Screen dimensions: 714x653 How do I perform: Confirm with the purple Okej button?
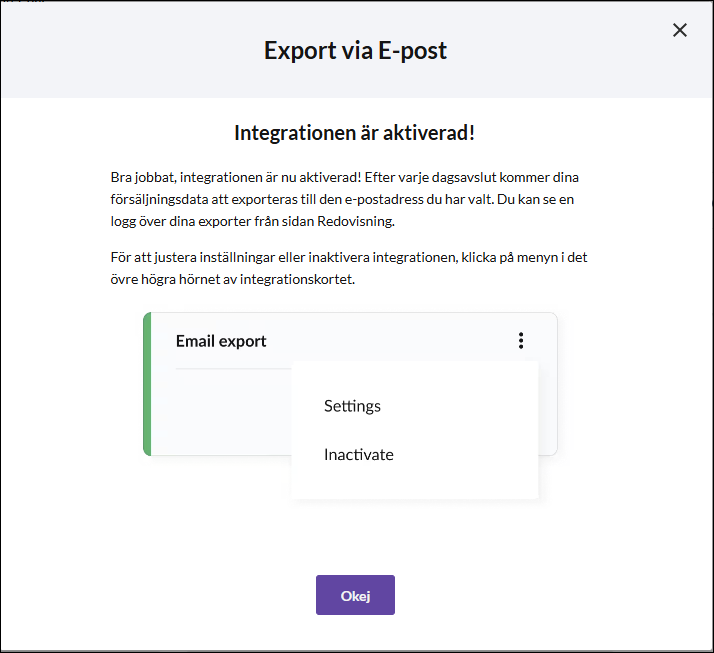coord(355,595)
